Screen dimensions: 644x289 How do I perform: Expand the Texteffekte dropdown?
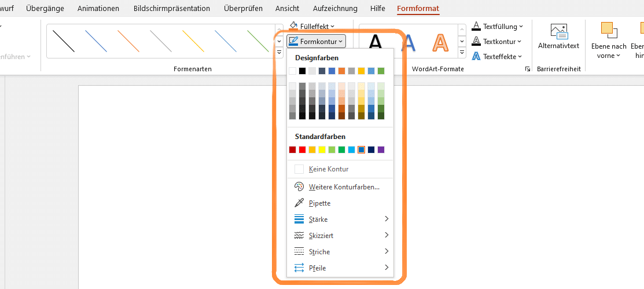[x=497, y=56]
